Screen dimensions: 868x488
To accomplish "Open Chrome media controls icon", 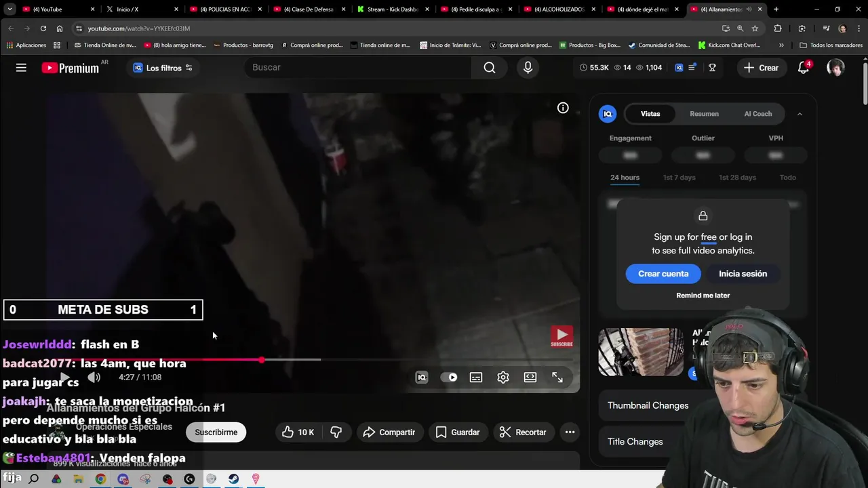I will point(825,28).
